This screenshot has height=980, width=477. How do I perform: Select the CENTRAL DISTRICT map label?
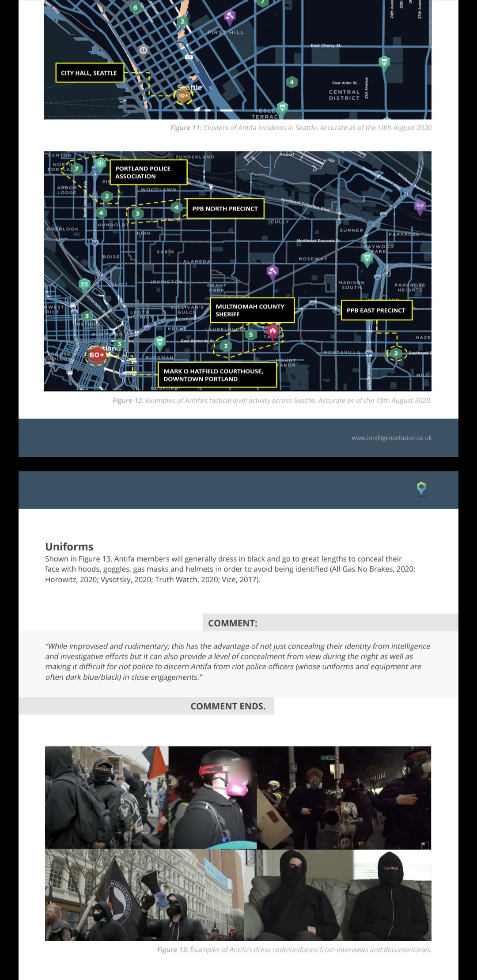pyautogui.click(x=344, y=95)
